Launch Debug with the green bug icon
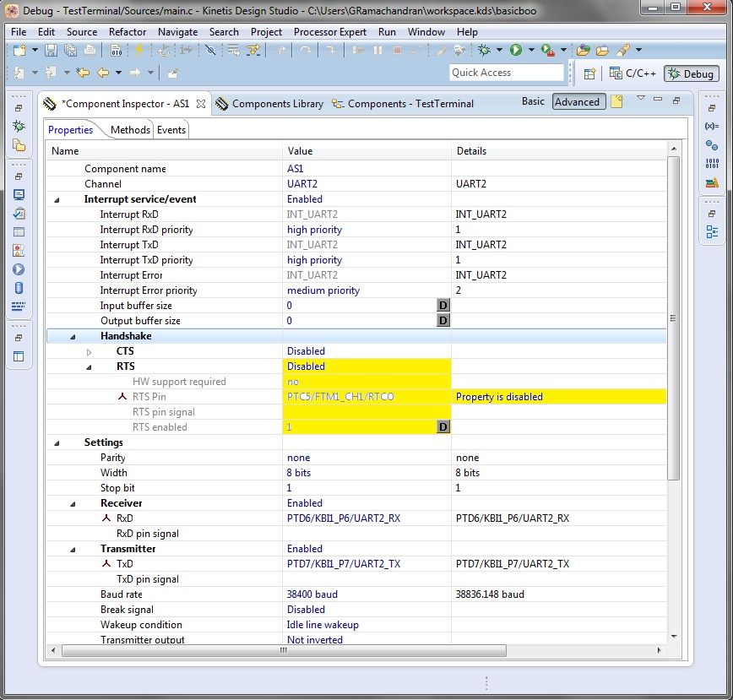Image resolution: width=733 pixels, height=700 pixels. coord(485,50)
